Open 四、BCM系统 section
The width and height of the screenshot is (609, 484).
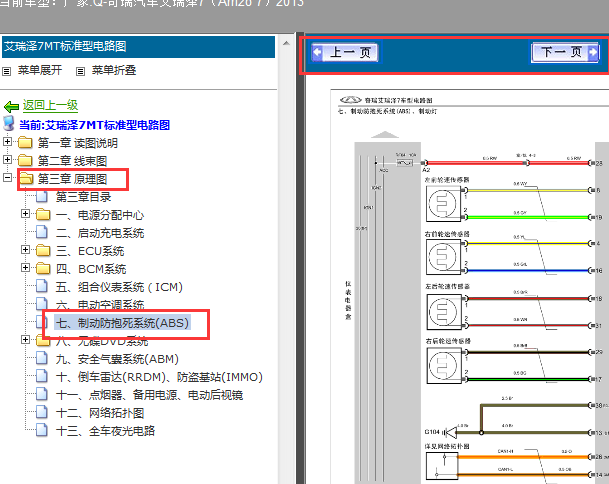pos(91,269)
